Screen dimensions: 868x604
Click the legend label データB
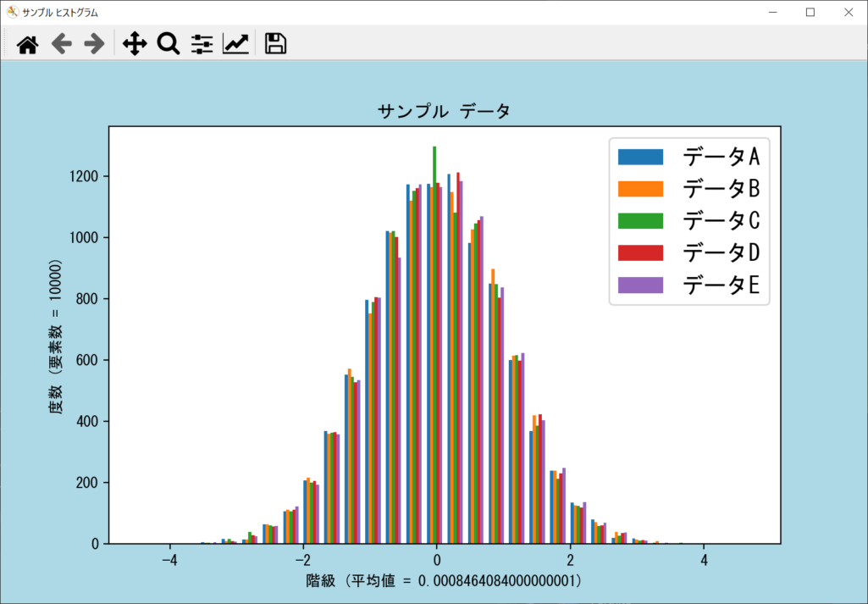[x=721, y=189]
